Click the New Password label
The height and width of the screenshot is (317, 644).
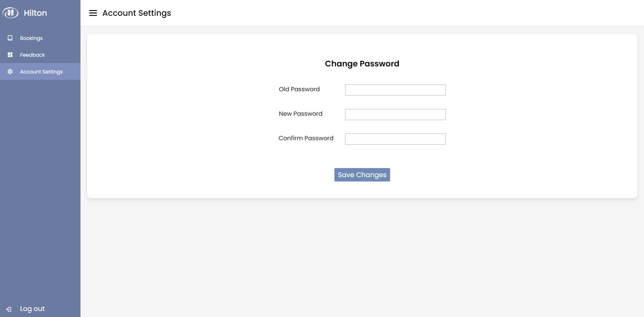pos(301,114)
